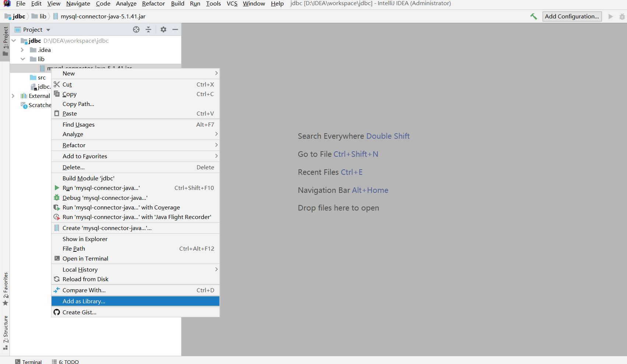
Task: Open the 6: TODO tool window
Action: point(65,362)
